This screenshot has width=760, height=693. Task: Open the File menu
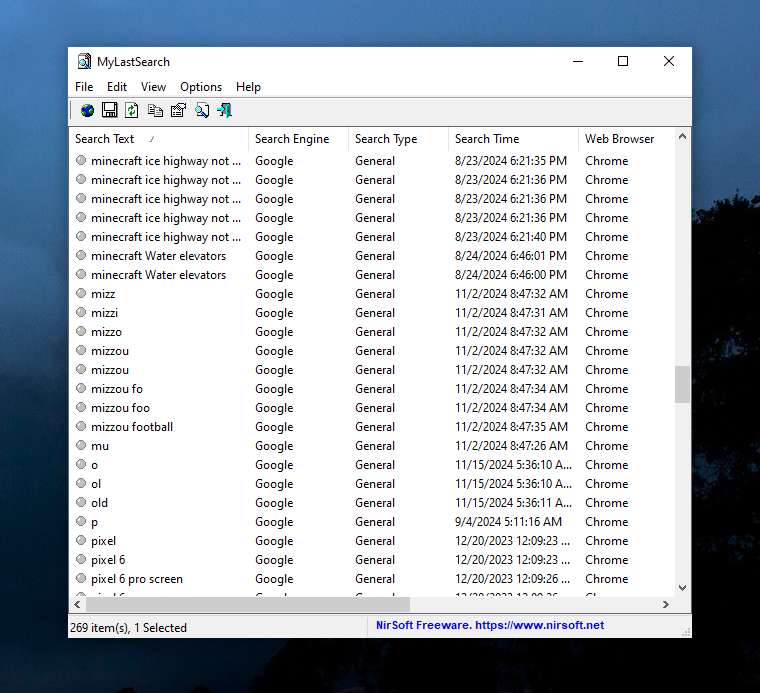tap(84, 87)
